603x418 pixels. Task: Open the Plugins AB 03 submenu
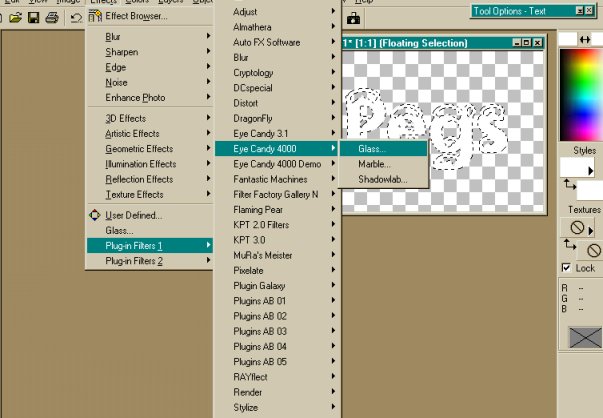coord(277,331)
